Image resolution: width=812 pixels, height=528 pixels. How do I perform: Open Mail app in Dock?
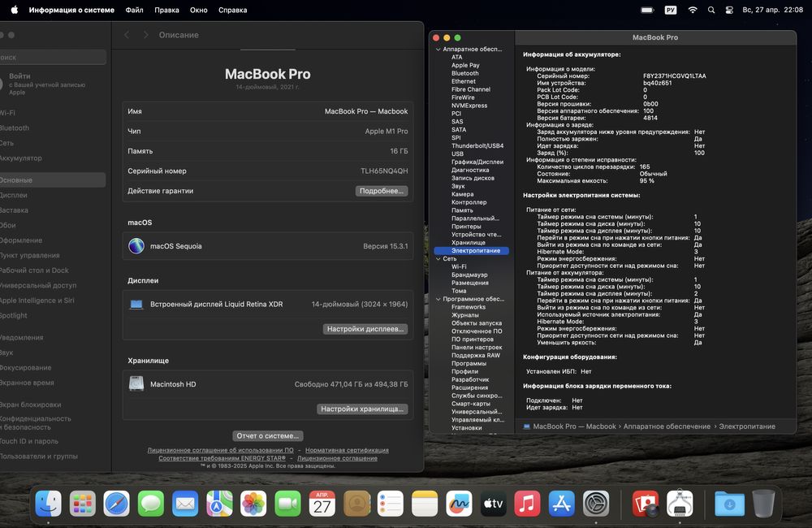185,503
